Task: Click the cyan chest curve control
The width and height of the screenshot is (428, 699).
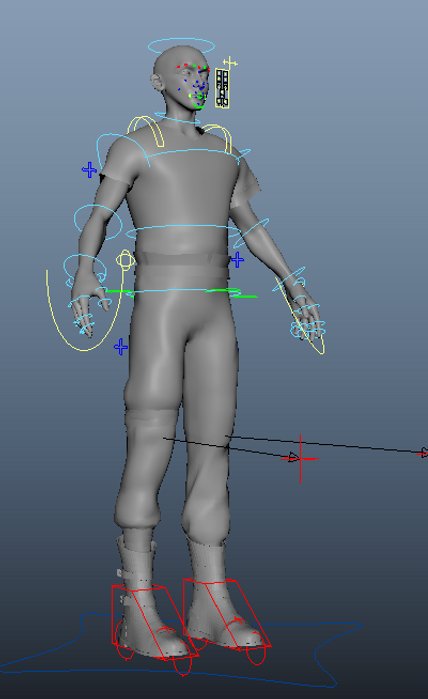Action: click(192, 152)
